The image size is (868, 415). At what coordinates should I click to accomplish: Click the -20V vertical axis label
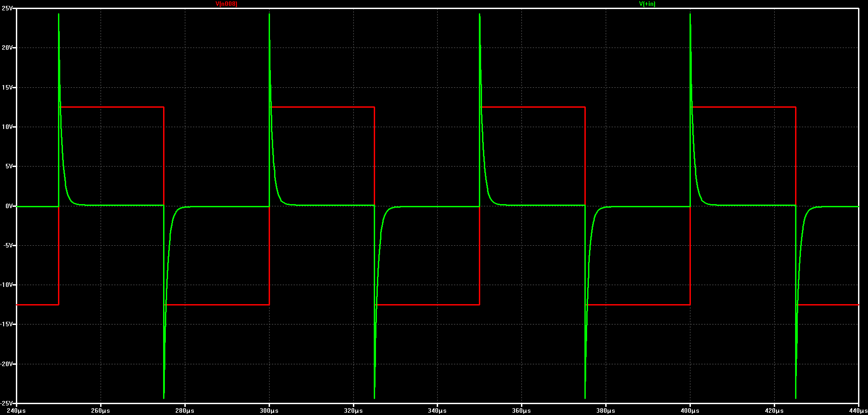(6, 364)
